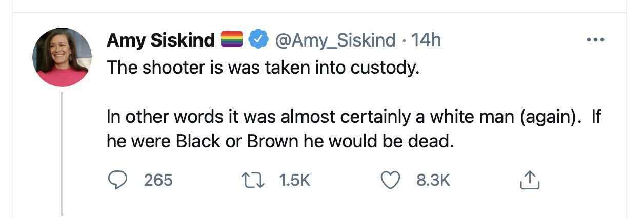The image size is (644, 219).
Task: Click the line "he were Black or Brown"
Action: click(x=280, y=141)
